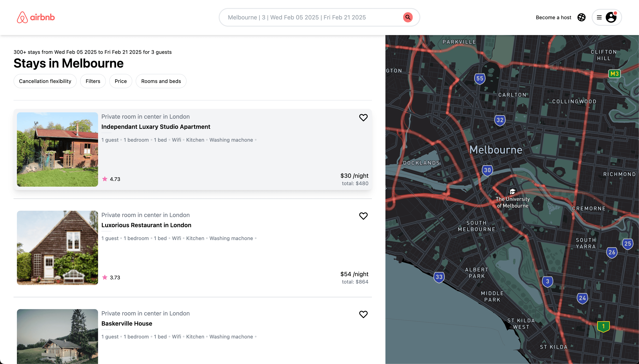Click the Baskerville House chalet thumbnail
The image size is (639, 364).
[x=57, y=336]
